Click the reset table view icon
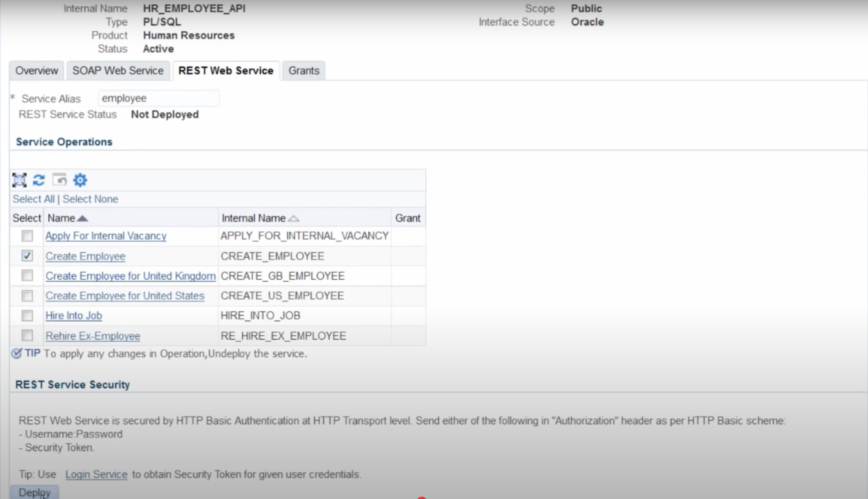The image size is (868, 499). point(60,180)
